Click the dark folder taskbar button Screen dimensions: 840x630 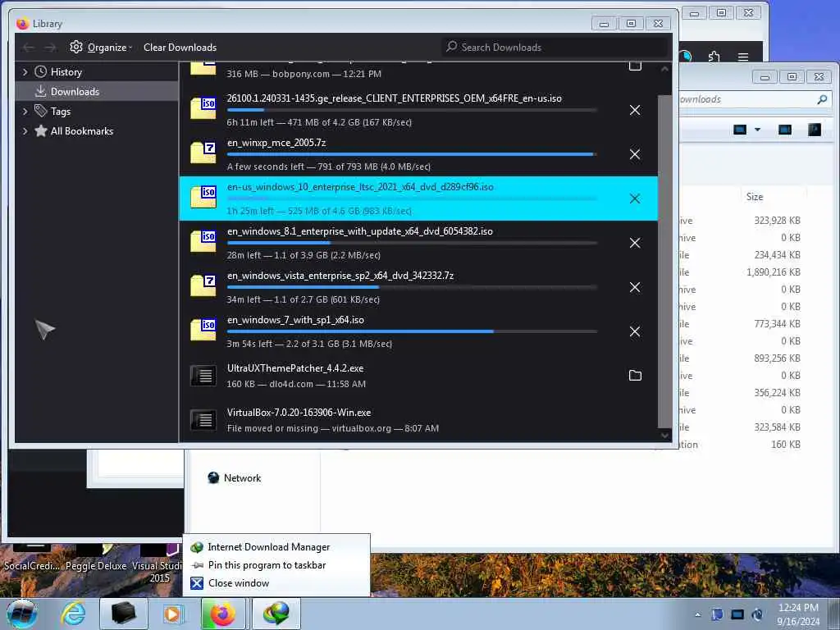[x=123, y=614]
